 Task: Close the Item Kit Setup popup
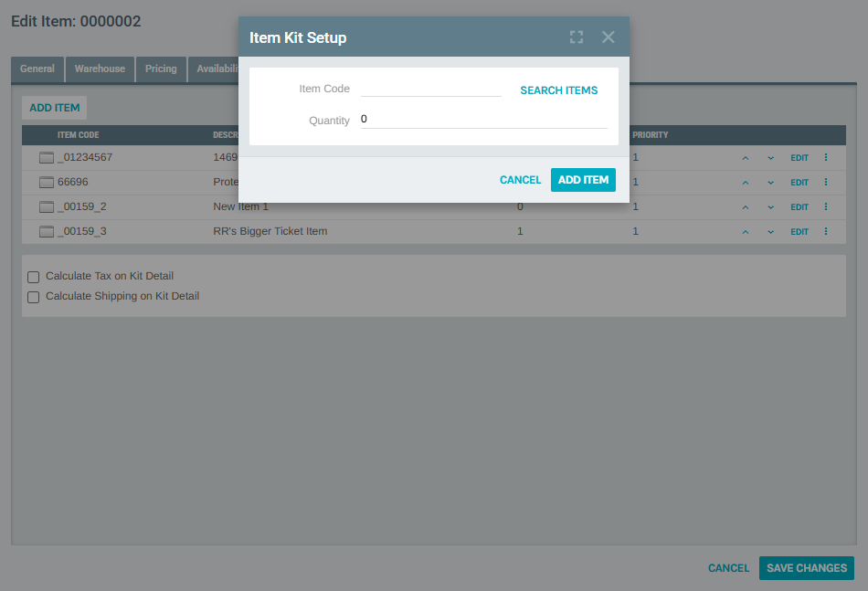click(608, 37)
